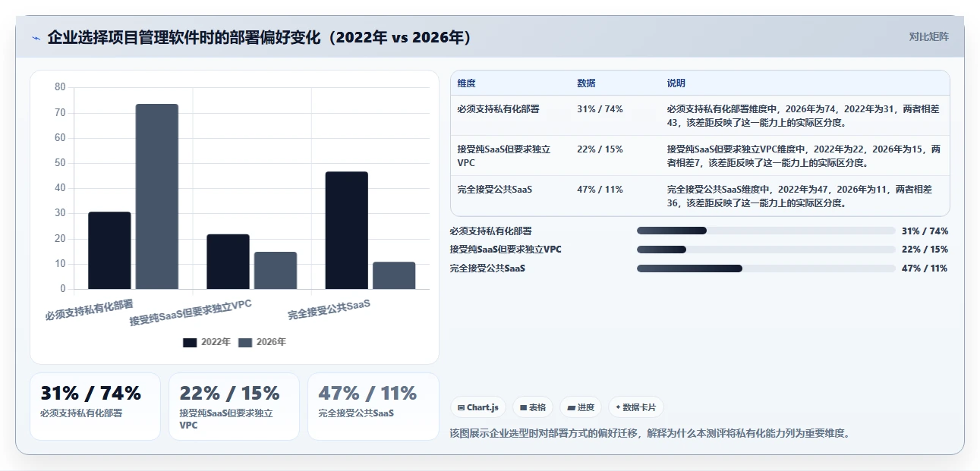The width and height of the screenshot is (980, 471).
Task: Click the chart x-axis label 完全接受公共SaaS
Action: tap(329, 309)
